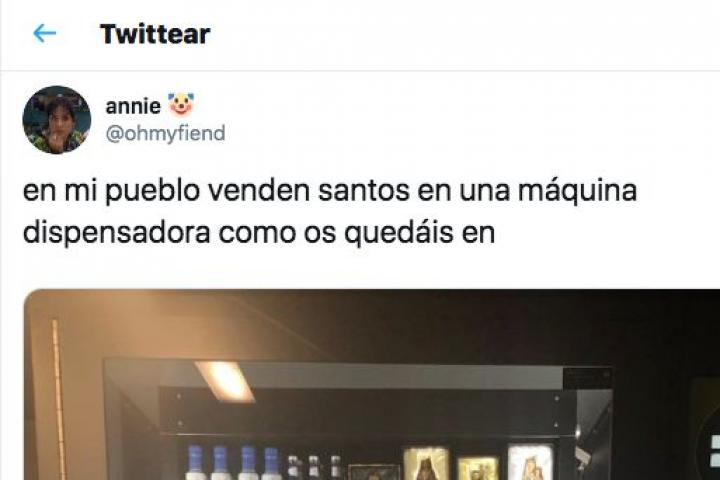Click the small dark bottles in photo
This screenshot has width=720, height=480.
(314, 467)
